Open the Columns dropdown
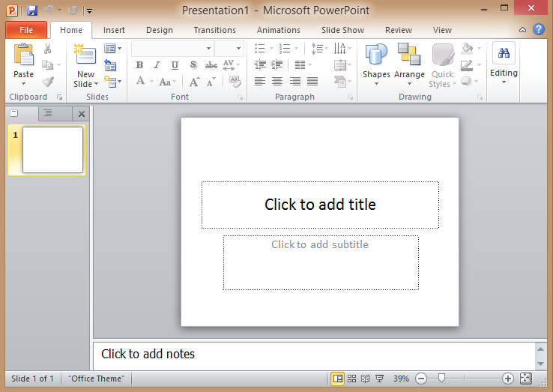This screenshot has height=392, width=553. [x=303, y=65]
